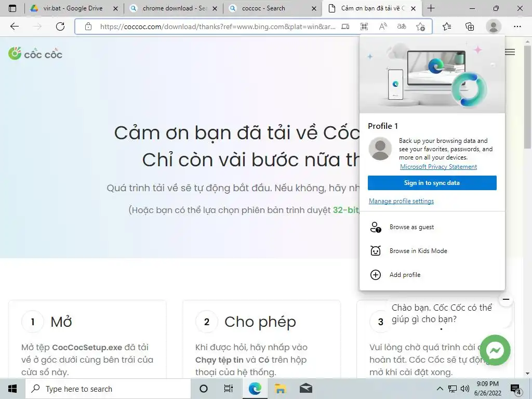Viewport: 532px width, 399px height.
Task: Click the page vertical scrollbar thumb
Action: (x=527, y=97)
